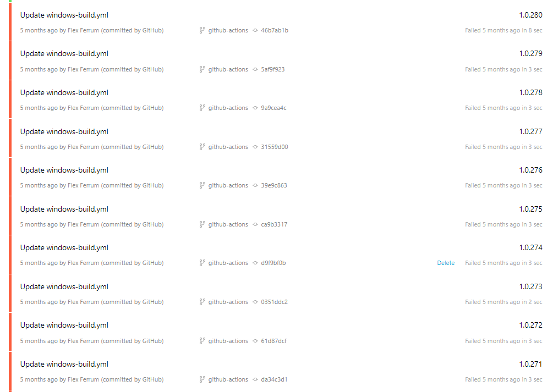Image resolution: width=553 pixels, height=392 pixels.
Task: Delete build 1.0.274
Action: pyautogui.click(x=446, y=263)
